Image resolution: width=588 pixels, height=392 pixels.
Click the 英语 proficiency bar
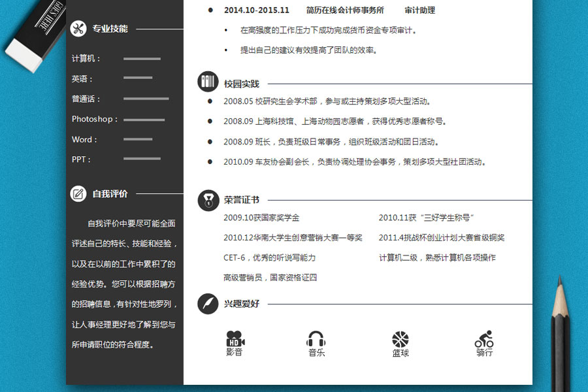(137, 78)
